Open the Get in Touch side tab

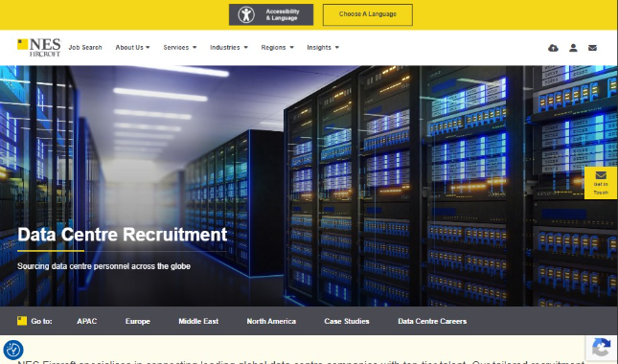pos(601,183)
